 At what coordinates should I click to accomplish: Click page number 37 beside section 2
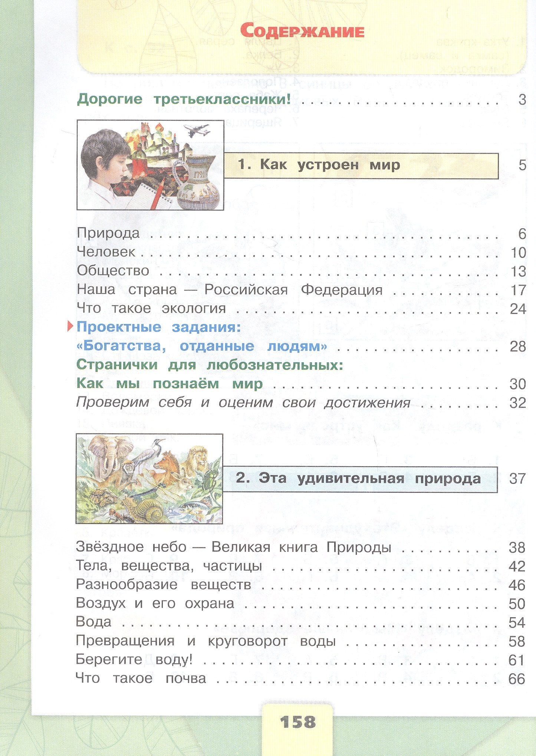tap(518, 479)
